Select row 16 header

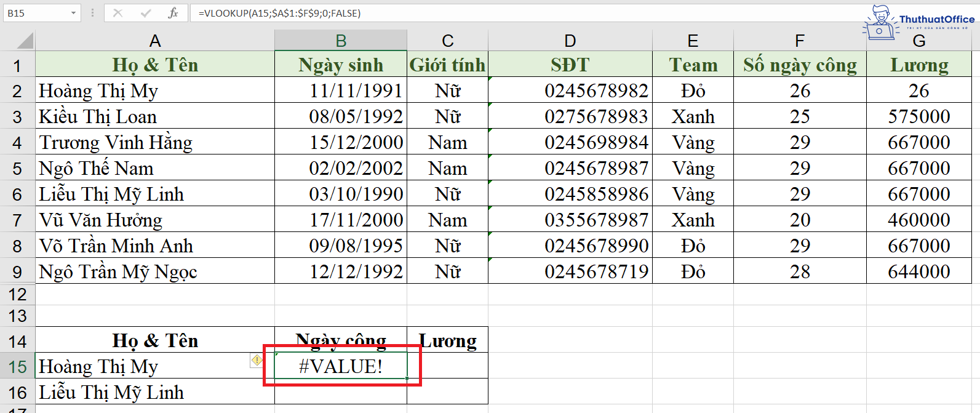point(17,393)
